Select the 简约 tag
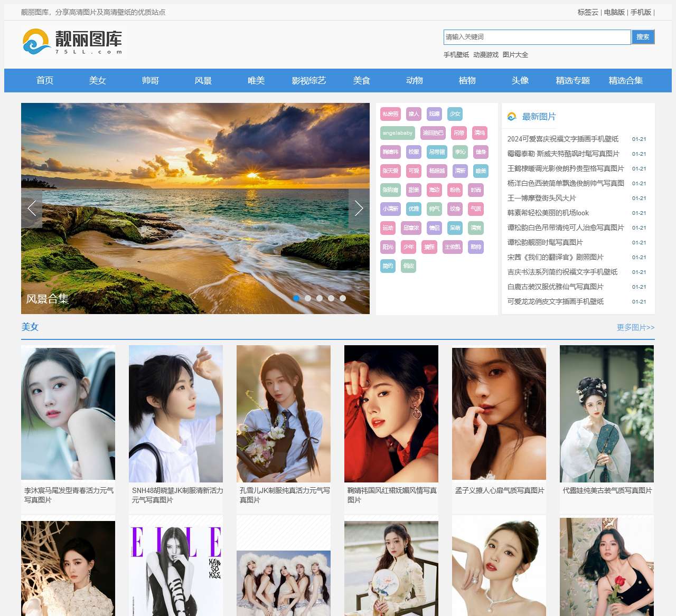This screenshot has width=676, height=616. [x=388, y=266]
